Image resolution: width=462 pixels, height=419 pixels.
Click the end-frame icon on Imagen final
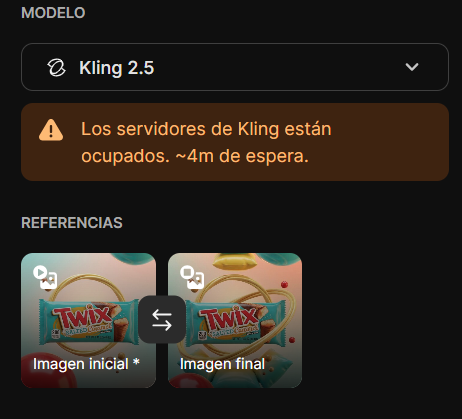[192, 277]
